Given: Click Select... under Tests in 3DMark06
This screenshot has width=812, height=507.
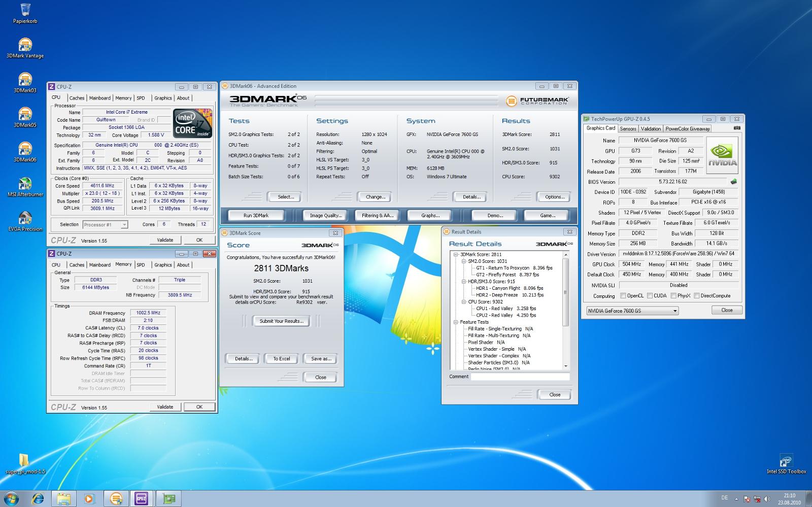Looking at the screenshot, I should point(286,196).
